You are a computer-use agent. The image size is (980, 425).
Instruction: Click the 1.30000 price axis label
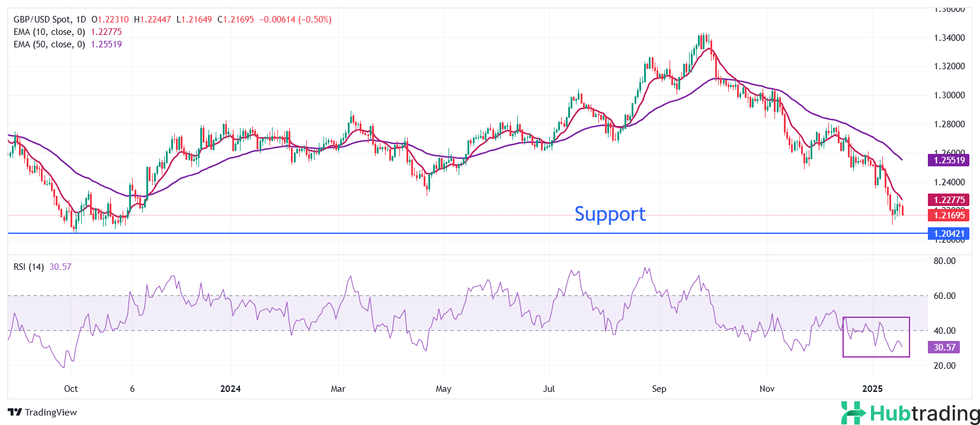[949, 95]
